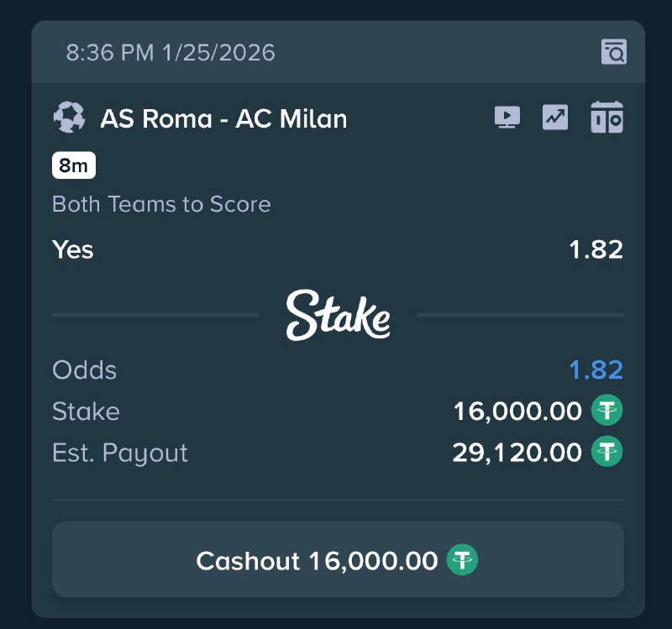Click the AS Roma - AC Milan fixture name

223,118
